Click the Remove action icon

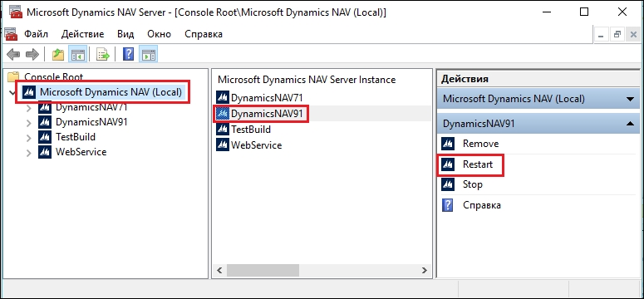447,144
